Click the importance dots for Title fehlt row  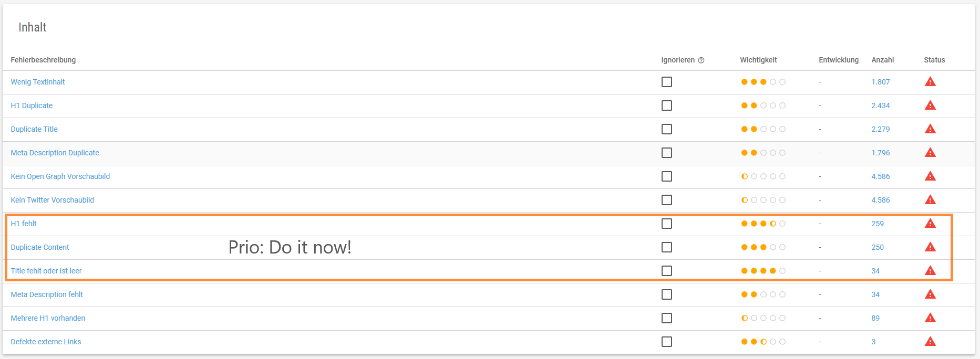tap(763, 271)
